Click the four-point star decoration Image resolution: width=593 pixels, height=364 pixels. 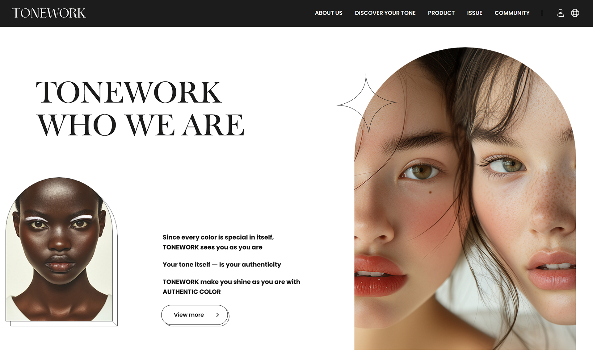[366, 104]
